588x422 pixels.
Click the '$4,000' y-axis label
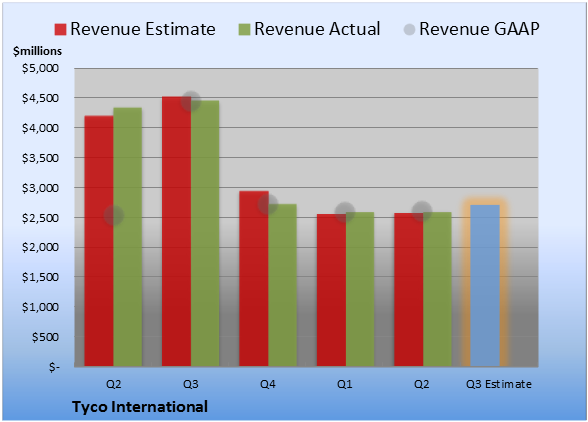[x=40, y=128]
